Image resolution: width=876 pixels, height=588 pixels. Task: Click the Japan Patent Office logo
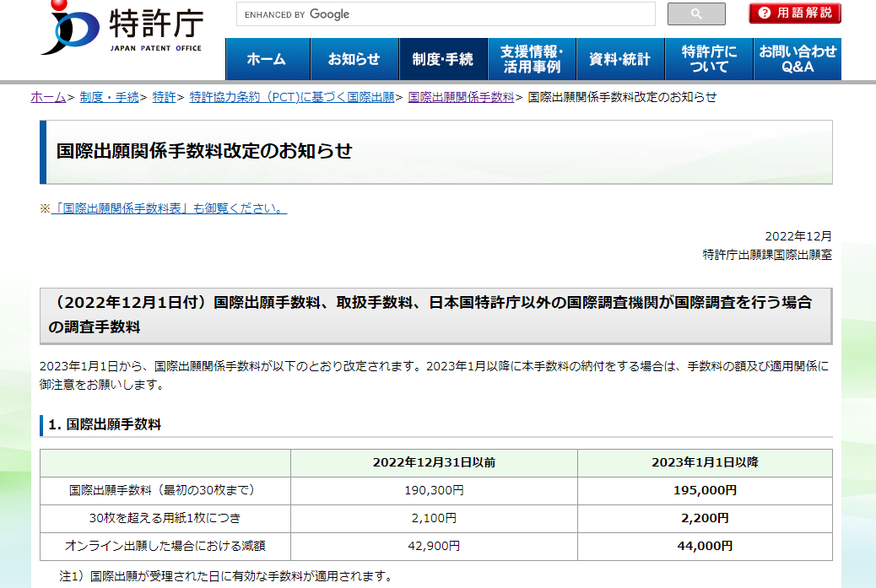[122, 30]
